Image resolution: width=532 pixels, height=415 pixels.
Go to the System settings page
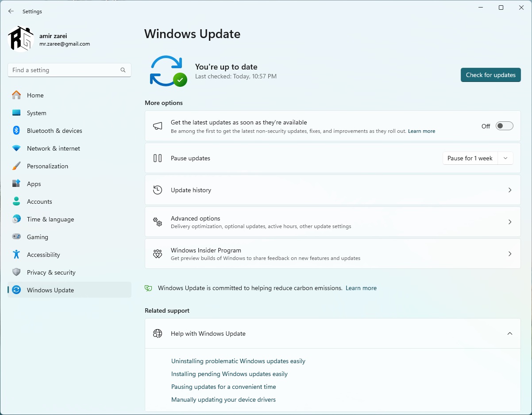click(36, 113)
